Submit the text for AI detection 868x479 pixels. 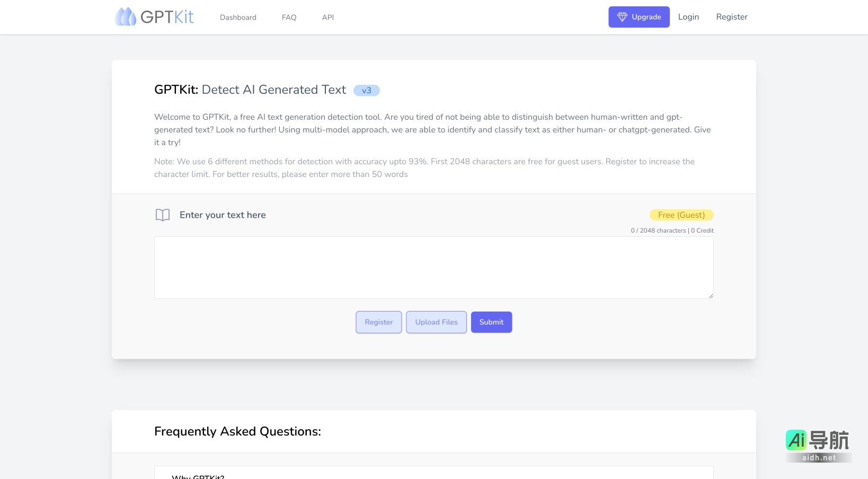click(491, 322)
